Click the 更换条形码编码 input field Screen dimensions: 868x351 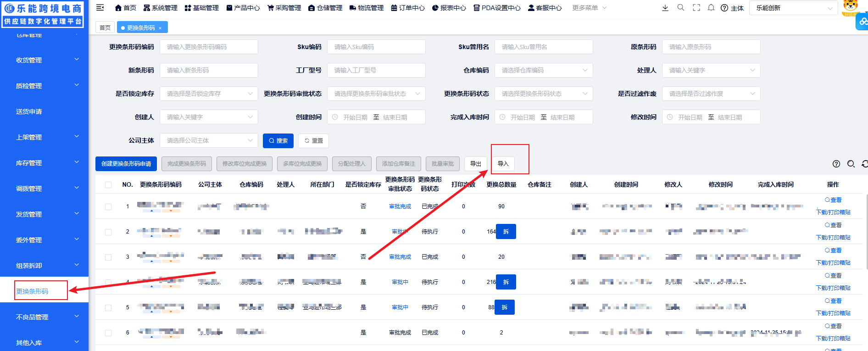point(209,47)
